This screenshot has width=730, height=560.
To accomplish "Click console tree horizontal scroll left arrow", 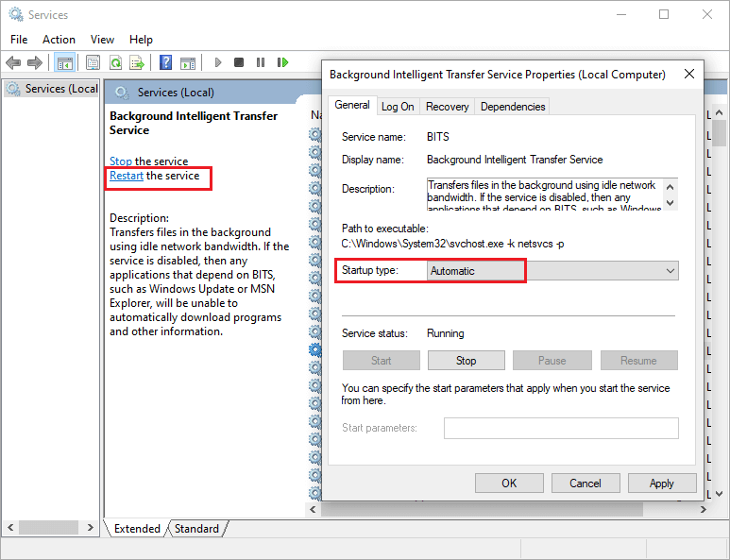I will point(10,527).
